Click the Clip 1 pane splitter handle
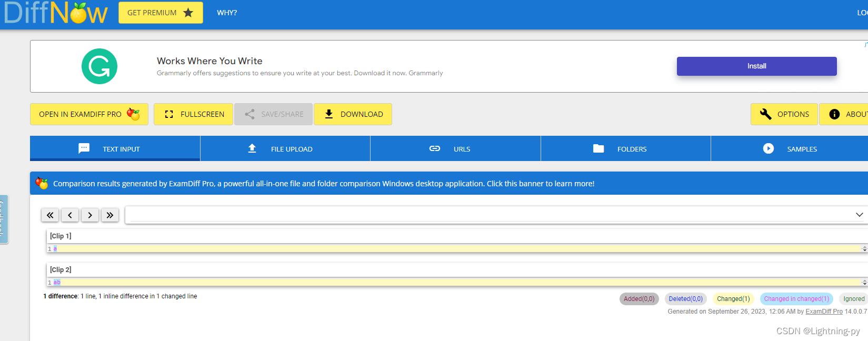The image size is (868, 341). click(x=864, y=248)
